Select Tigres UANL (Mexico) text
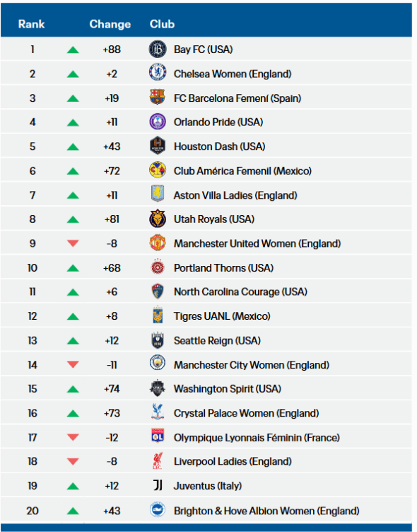This screenshot has width=417, height=532. [x=222, y=316]
